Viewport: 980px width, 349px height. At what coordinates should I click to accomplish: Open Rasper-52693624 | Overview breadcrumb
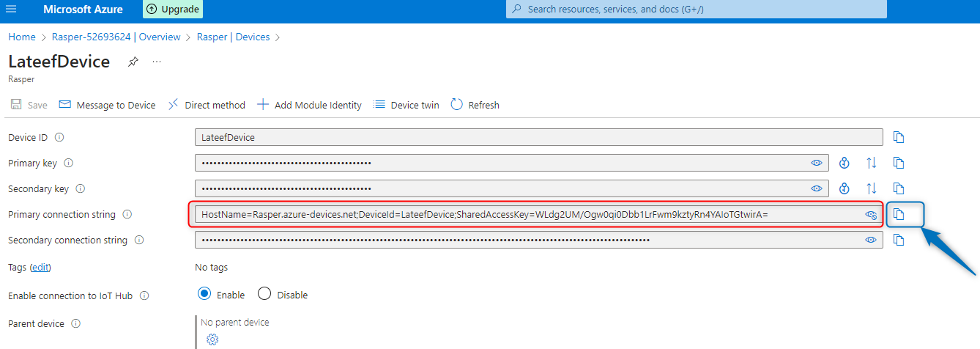116,37
